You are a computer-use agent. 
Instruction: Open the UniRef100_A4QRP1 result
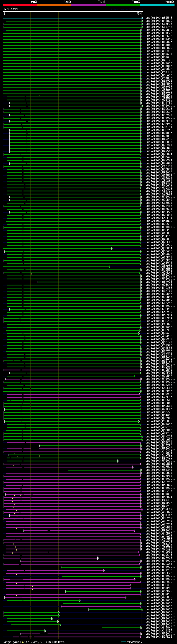click(159, 370)
